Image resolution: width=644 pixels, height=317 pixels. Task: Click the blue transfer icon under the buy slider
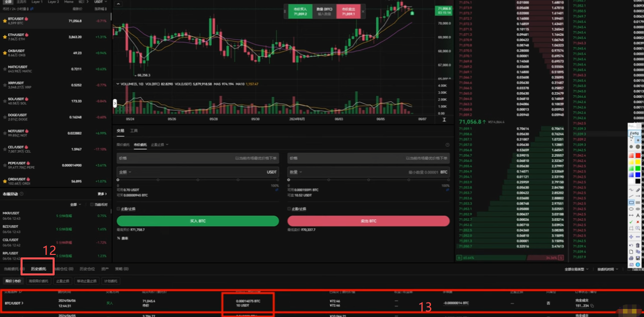(x=277, y=190)
